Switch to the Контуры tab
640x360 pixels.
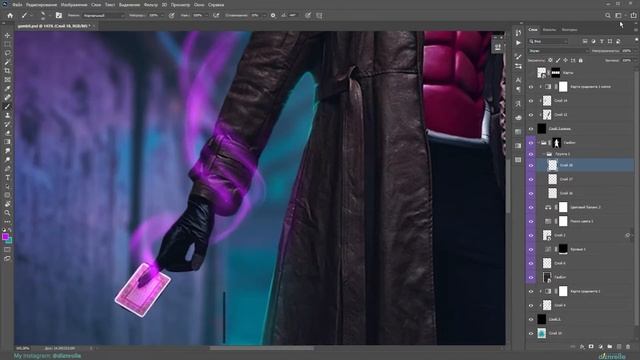(569, 30)
